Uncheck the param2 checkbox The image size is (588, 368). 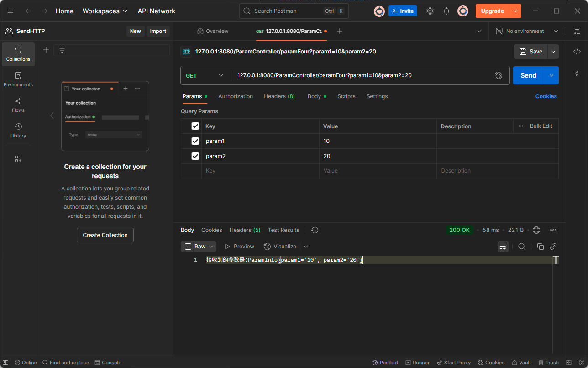(195, 156)
